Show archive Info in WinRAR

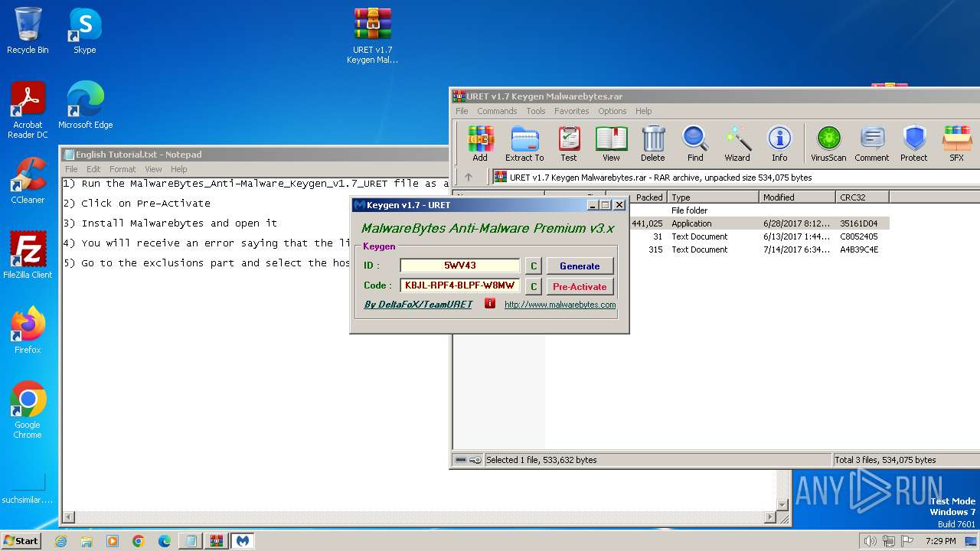(x=779, y=144)
